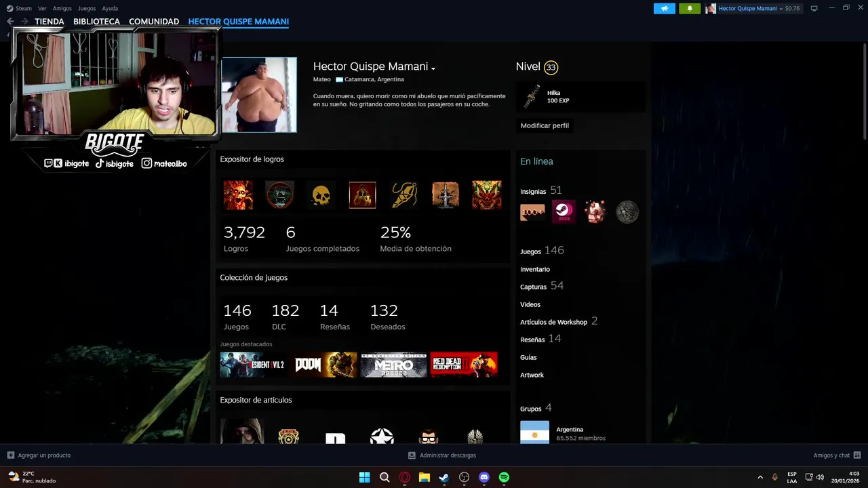Click the red demon face achievement icon

[487, 195]
